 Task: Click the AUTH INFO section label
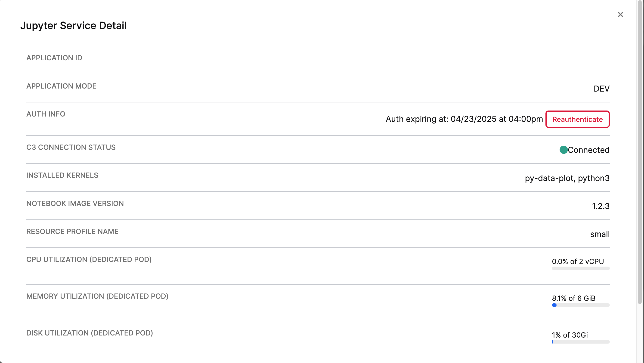click(x=46, y=114)
